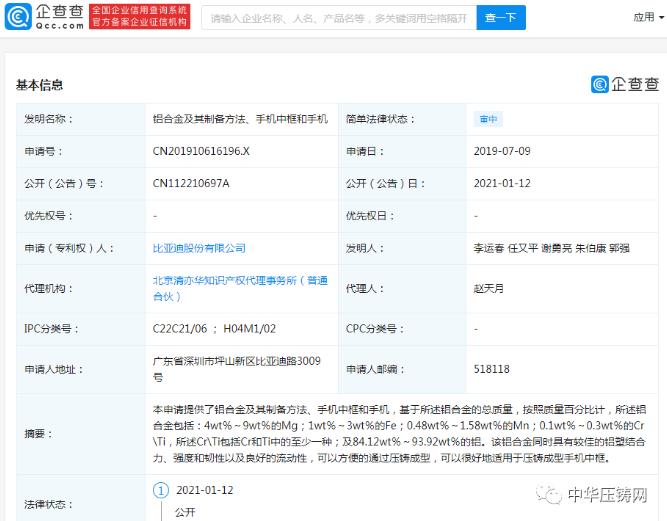
Task: Select the IPC classification H04M1/02
Action: [249, 329]
